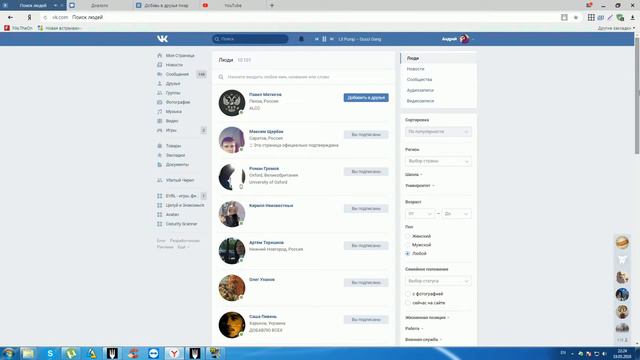Click subscribed button for Кирилл Неизвестных
The image size is (640, 360).
[366, 209]
